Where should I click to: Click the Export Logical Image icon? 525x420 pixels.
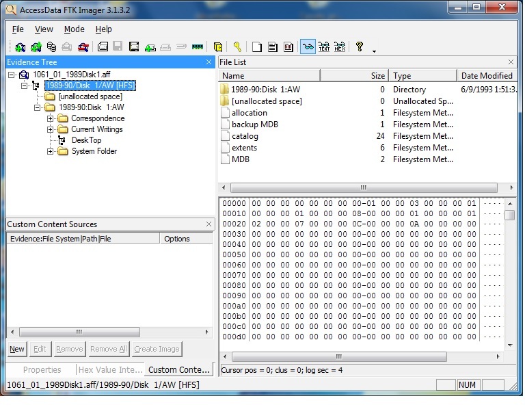(134, 47)
